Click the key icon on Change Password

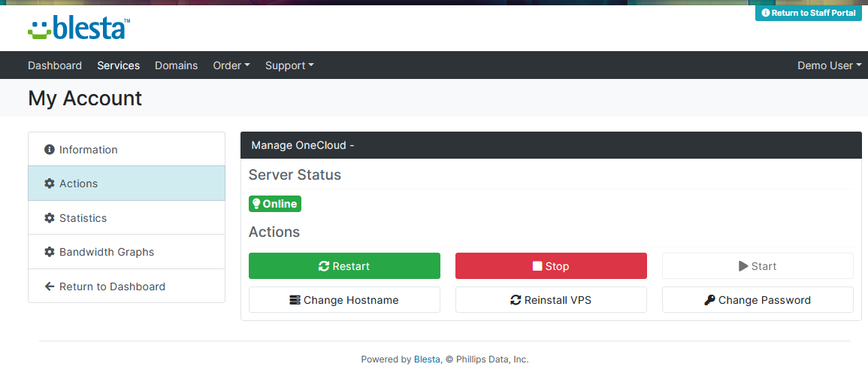tap(709, 300)
